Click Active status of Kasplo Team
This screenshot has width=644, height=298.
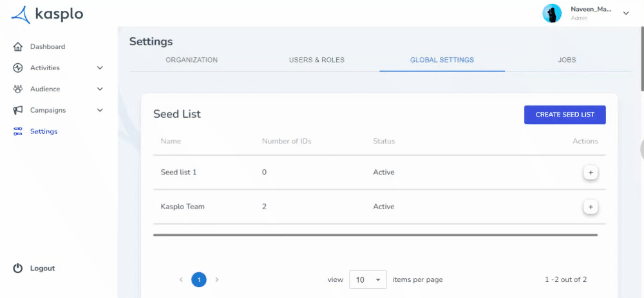pyautogui.click(x=384, y=207)
